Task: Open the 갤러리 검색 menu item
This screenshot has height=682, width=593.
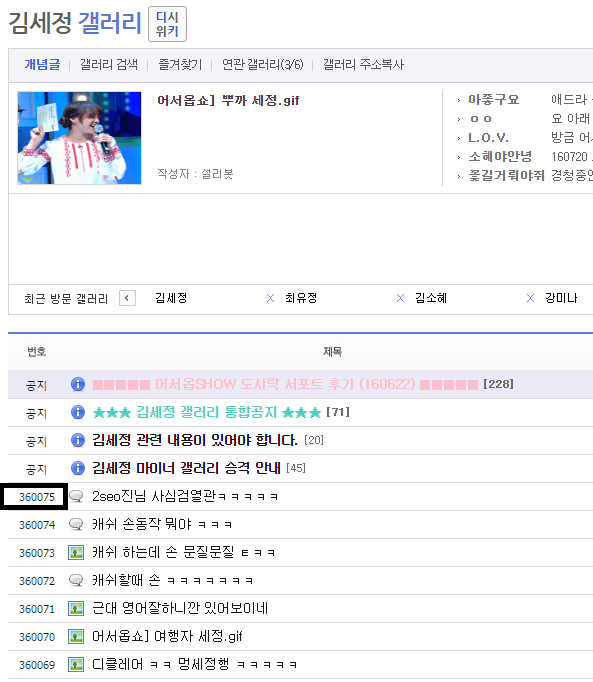Action: click(109, 64)
